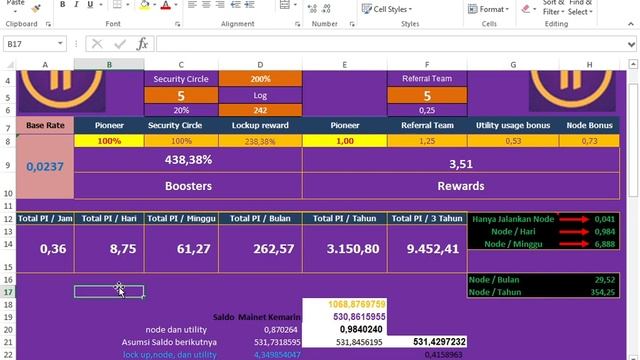Launch the Clipboard pane dialog
The width and height of the screenshot is (640, 360).
(48, 24)
